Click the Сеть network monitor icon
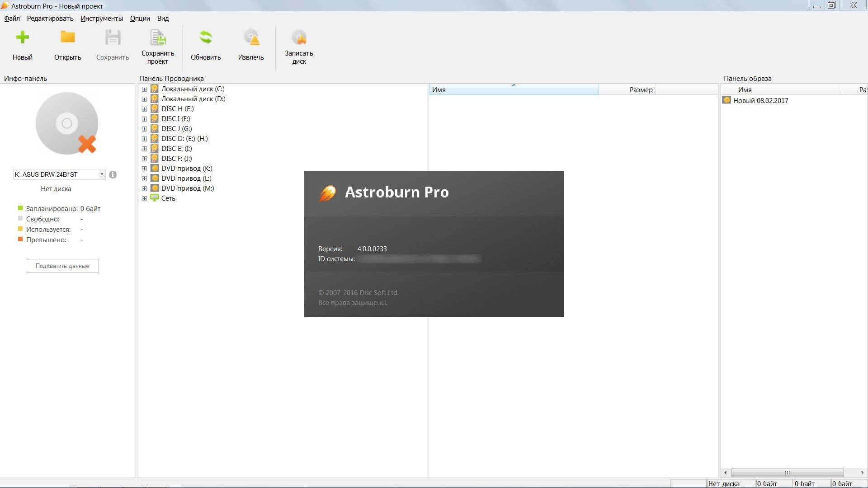Screen dimensions: 868x488 coord(155,198)
